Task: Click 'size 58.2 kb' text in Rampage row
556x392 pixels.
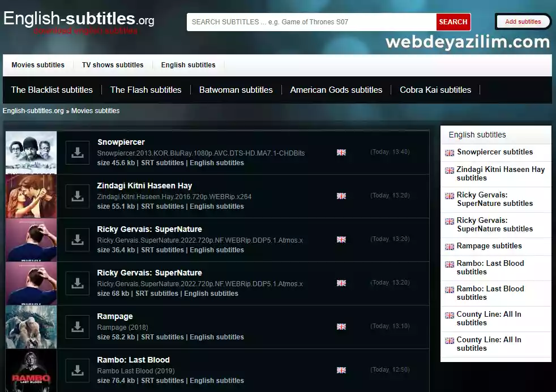Action: [x=116, y=337]
